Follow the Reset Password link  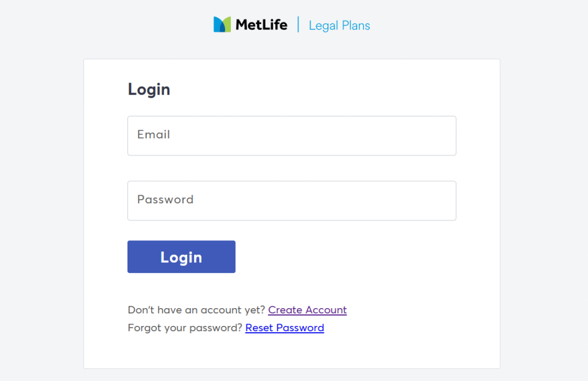pos(285,328)
